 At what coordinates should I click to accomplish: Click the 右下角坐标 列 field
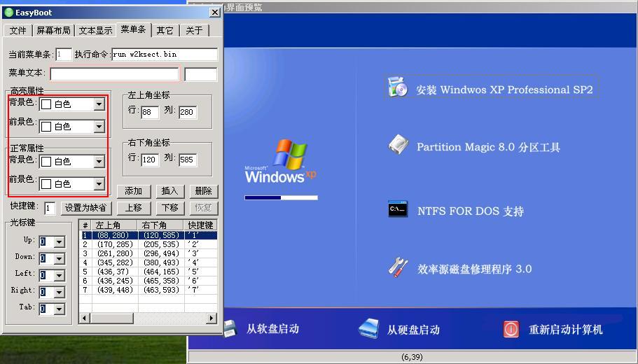point(188,160)
